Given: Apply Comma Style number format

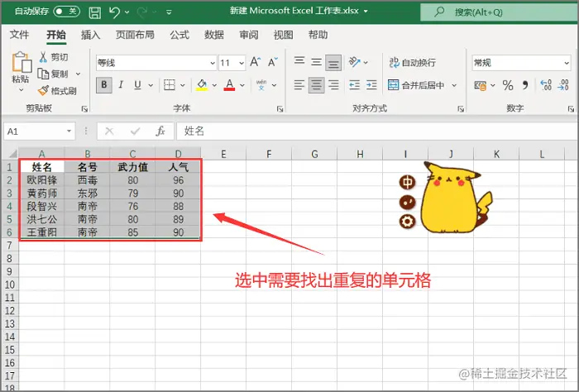Looking at the screenshot, I should 525,86.
